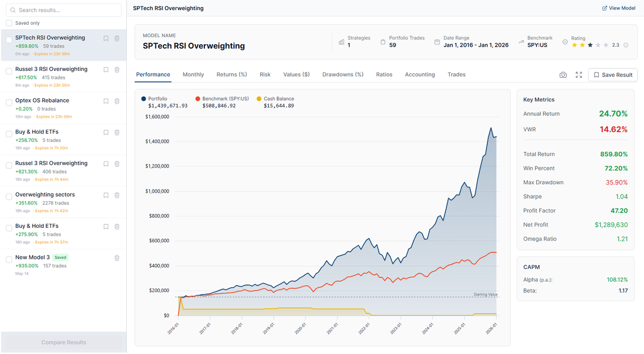Toggle the Saved only checkbox

point(9,23)
